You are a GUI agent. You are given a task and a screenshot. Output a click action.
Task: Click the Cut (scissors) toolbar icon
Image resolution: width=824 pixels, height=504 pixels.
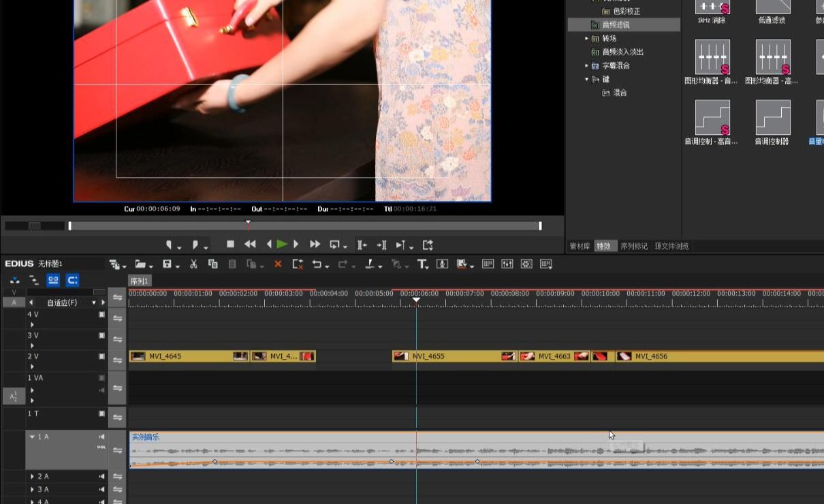(193, 264)
